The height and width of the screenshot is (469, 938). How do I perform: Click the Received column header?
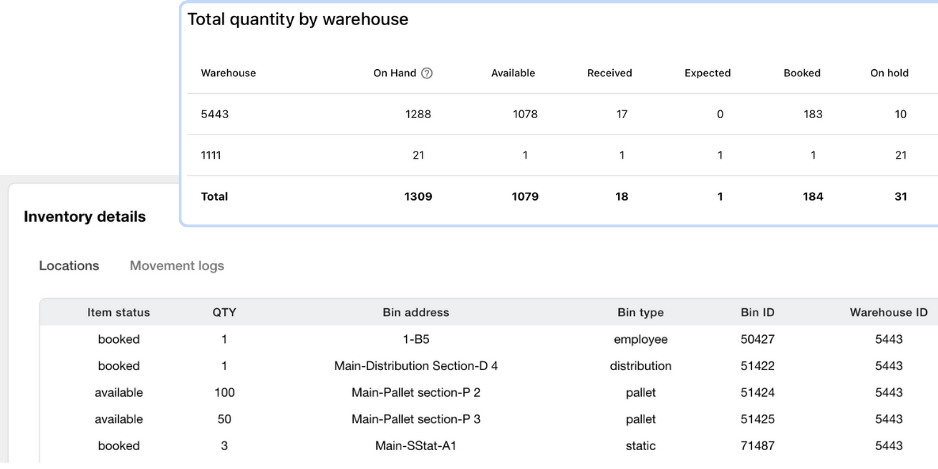(609, 73)
